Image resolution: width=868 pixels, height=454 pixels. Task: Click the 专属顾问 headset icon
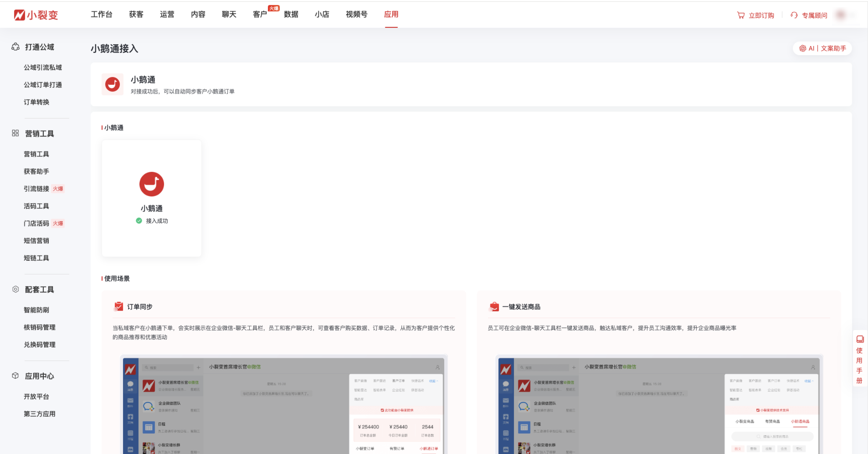coord(794,15)
